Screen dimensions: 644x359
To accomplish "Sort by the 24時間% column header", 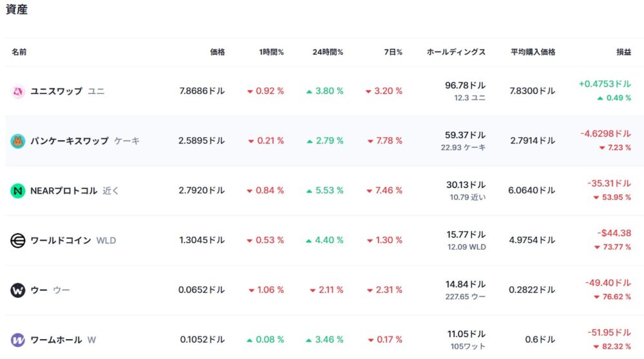I will 328,52.
